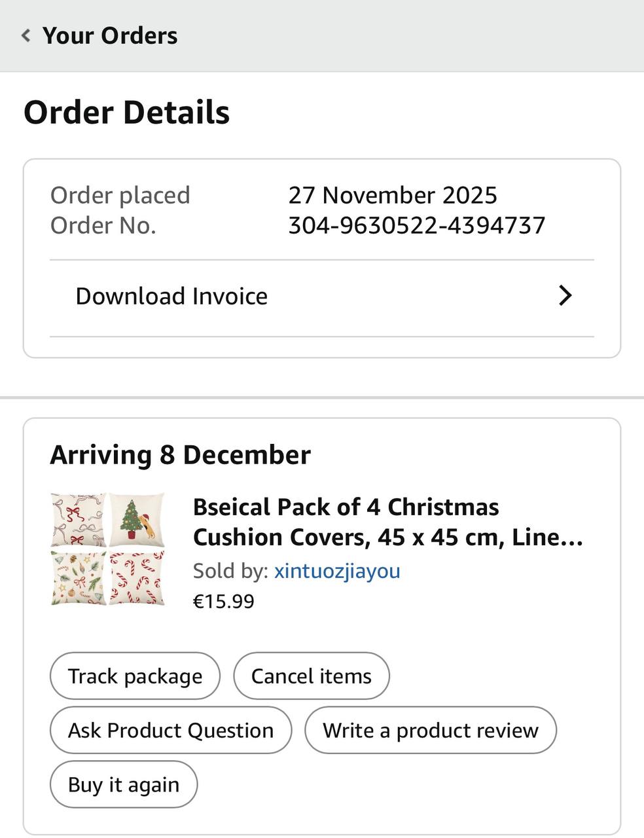Click the pine and ornaments cushion image
Image resolution: width=644 pixels, height=838 pixels.
click(78, 578)
